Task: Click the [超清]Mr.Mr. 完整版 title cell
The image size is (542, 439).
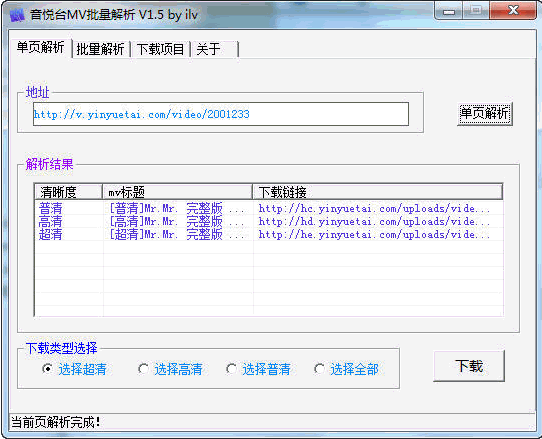Action: (177, 235)
